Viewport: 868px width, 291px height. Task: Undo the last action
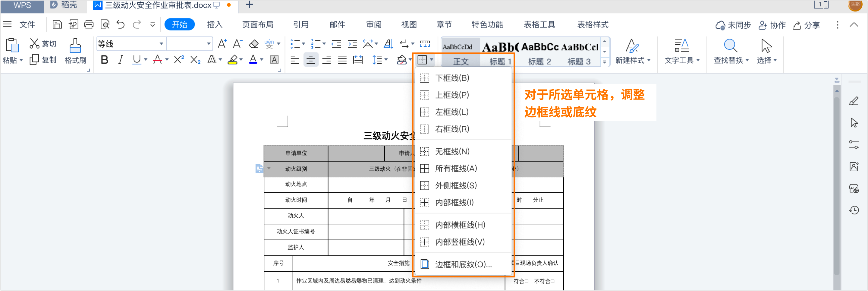tap(121, 25)
